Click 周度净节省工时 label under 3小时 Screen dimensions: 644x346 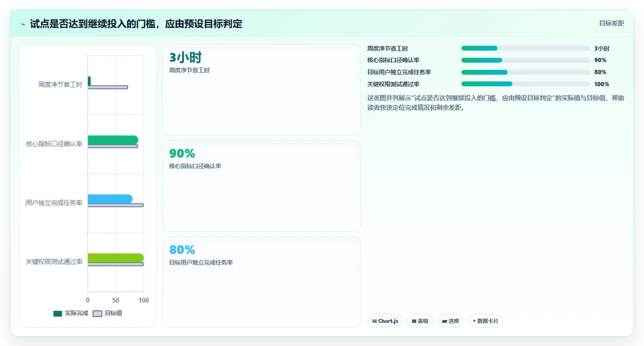[x=189, y=70]
